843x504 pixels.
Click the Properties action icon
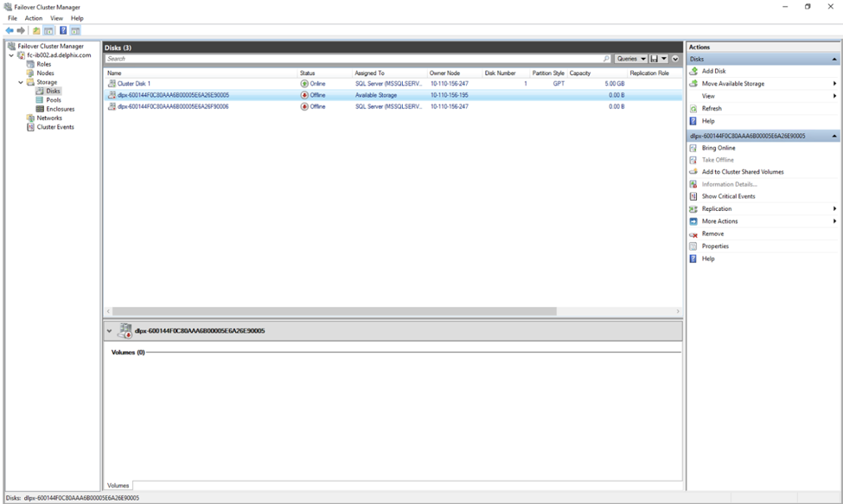tap(693, 246)
